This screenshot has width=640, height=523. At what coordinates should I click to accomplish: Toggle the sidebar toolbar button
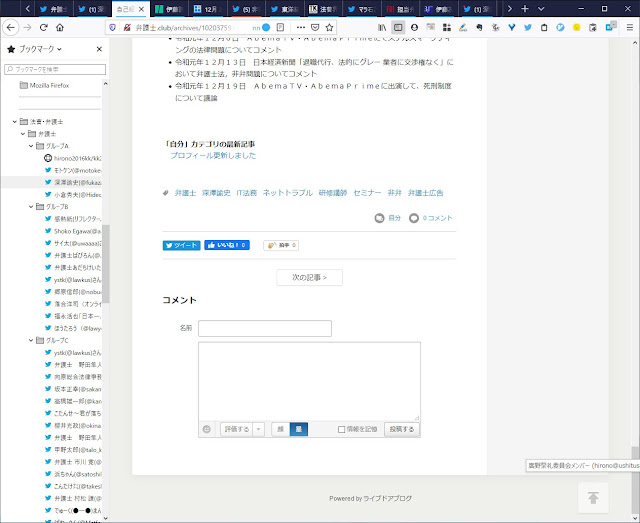[398, 27]
